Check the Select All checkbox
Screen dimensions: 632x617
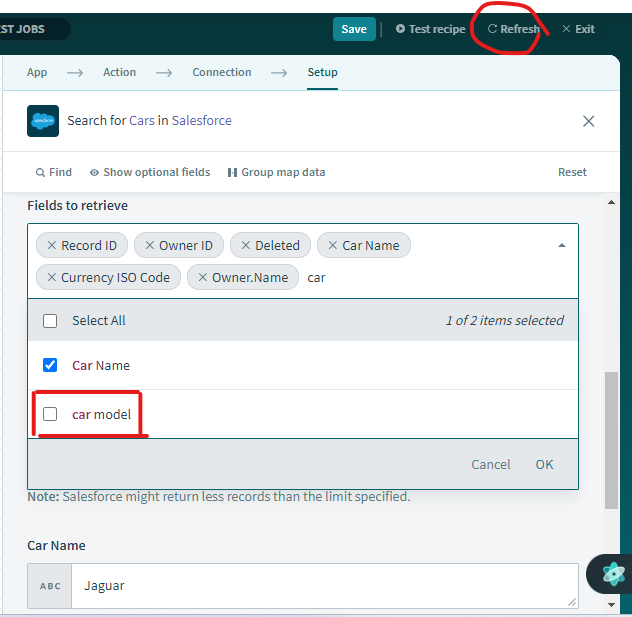[x=50, y=321]
